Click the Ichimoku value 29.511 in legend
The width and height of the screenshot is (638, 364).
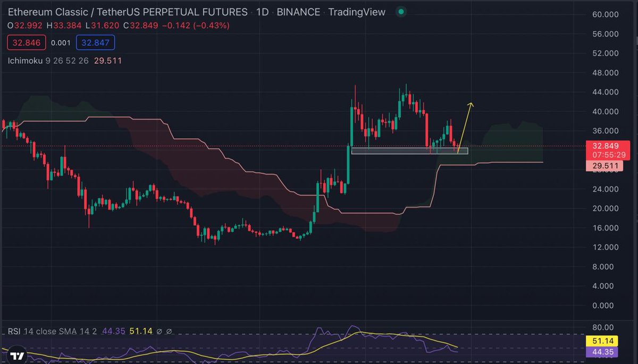click(108, 61)
